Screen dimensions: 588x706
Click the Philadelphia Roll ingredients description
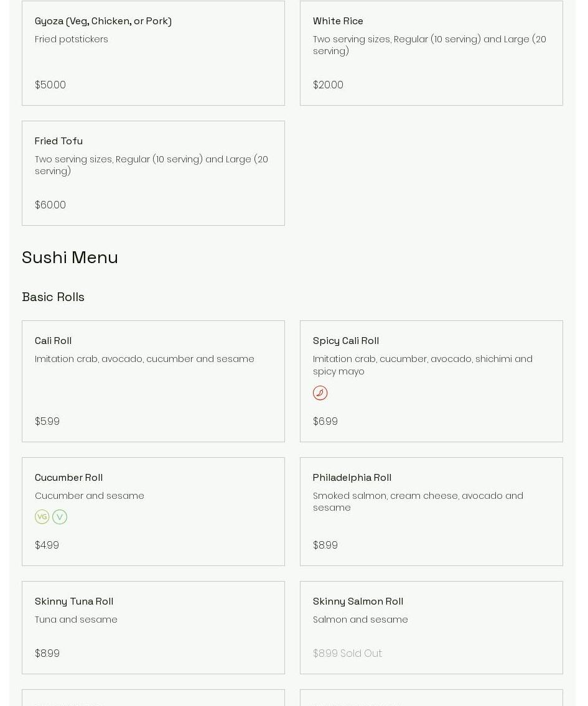pyautogui.click(x=418, y=501)
